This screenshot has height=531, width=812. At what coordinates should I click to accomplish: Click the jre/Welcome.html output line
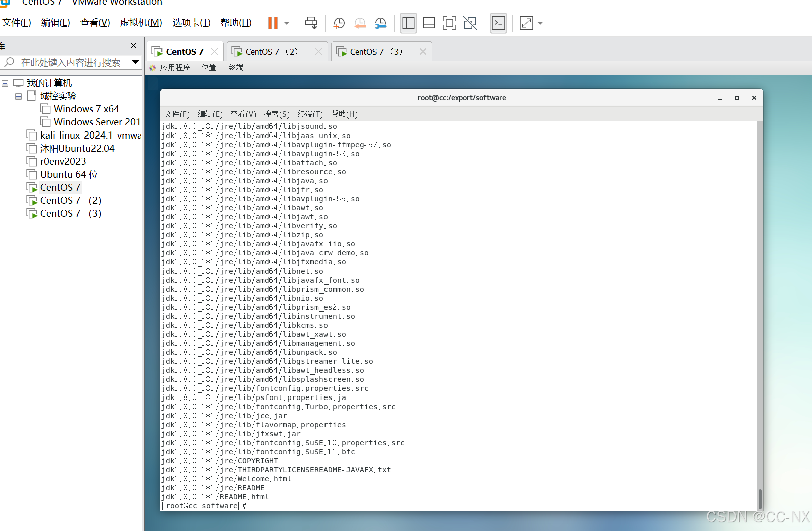(x=226, y=479)
